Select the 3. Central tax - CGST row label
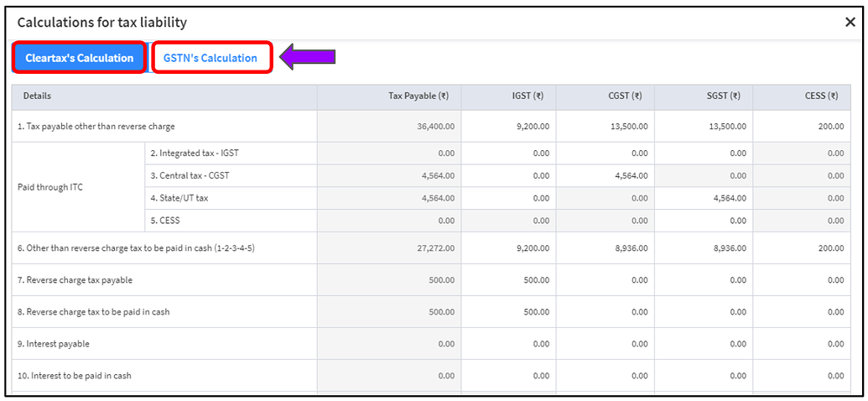This screenshot has width=868, height=401. click(190, 175)
